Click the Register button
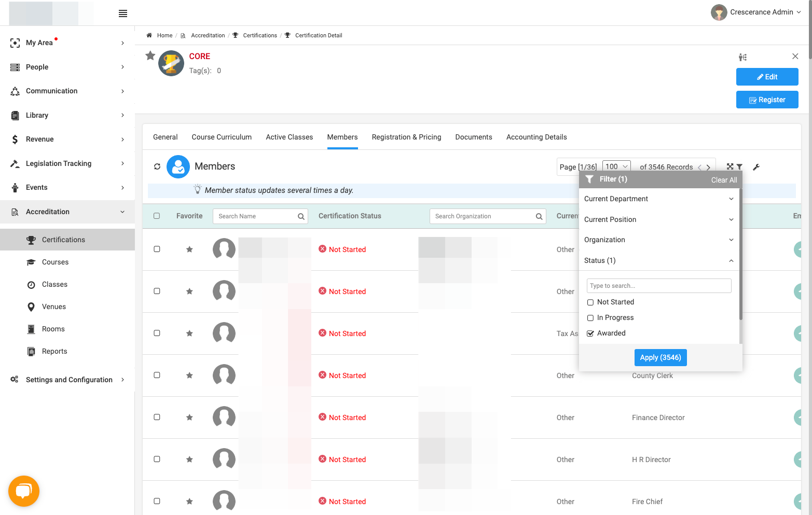Screen dimensions: 812x515 click(767, 100)
